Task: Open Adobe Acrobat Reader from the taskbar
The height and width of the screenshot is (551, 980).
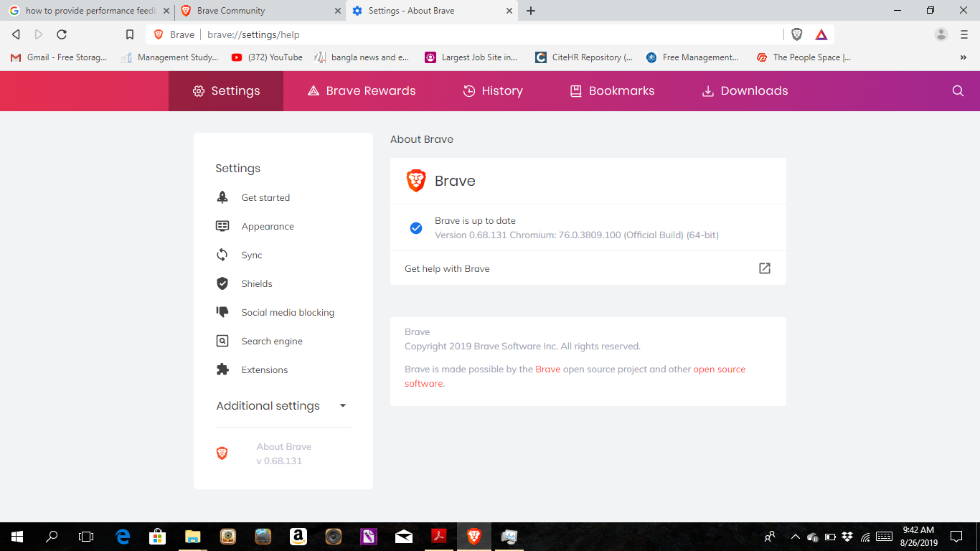Action: coord(439,537)
